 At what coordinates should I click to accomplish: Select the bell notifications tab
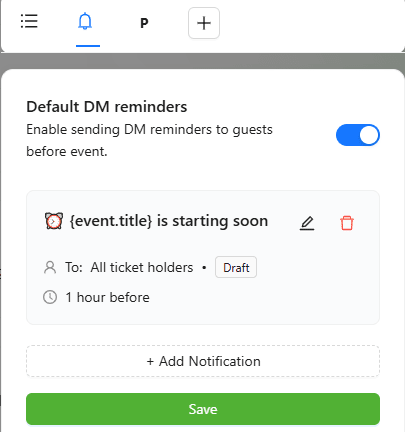tap(85, 21)
